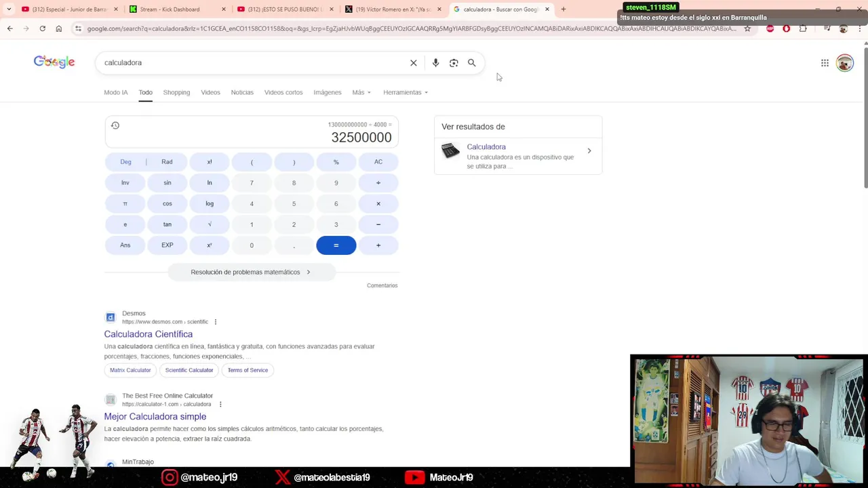Click the magnifying glass search button
This screenshot has width=868, height=488.
click(x=472, y=63)
